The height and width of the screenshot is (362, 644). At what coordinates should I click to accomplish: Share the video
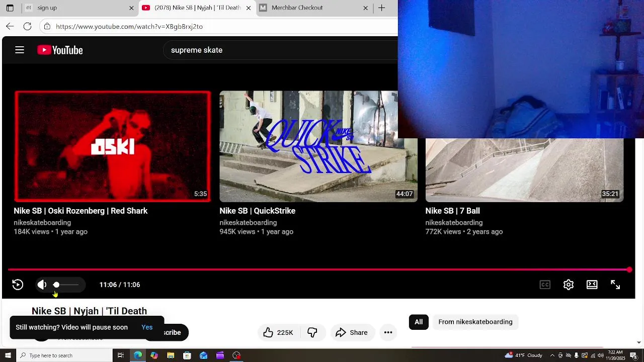click(352, 332)
